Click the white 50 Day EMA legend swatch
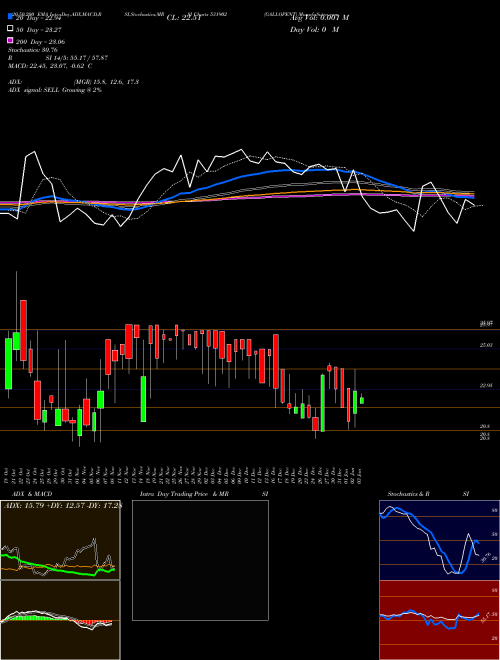 coord(10,28)
